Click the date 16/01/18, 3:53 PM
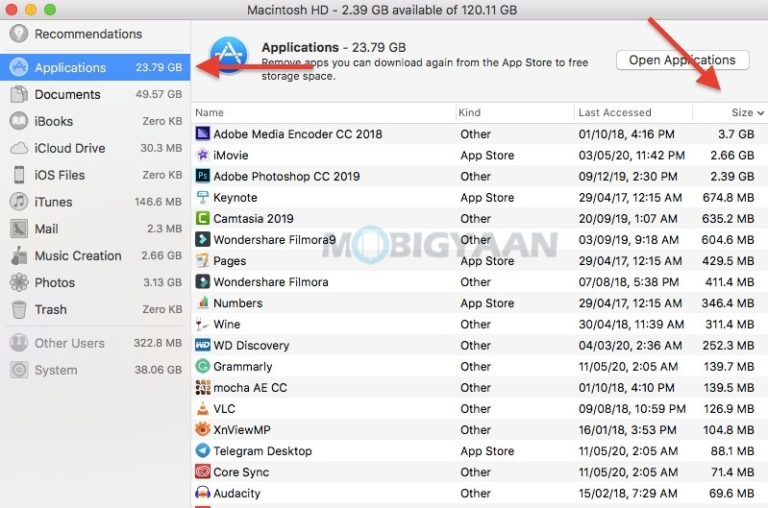Viewport: 768px width, 508px height. tap(627, 430)
